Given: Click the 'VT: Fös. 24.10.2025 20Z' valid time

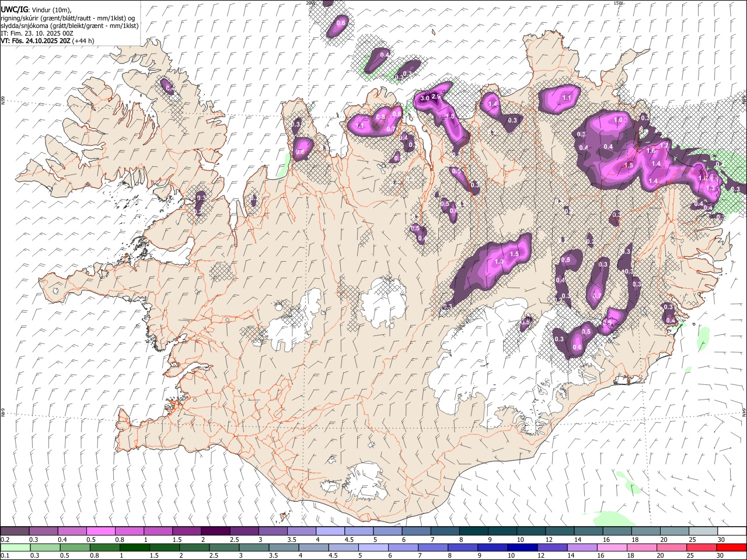Looking at the screenshot, I should coord(36,41).
